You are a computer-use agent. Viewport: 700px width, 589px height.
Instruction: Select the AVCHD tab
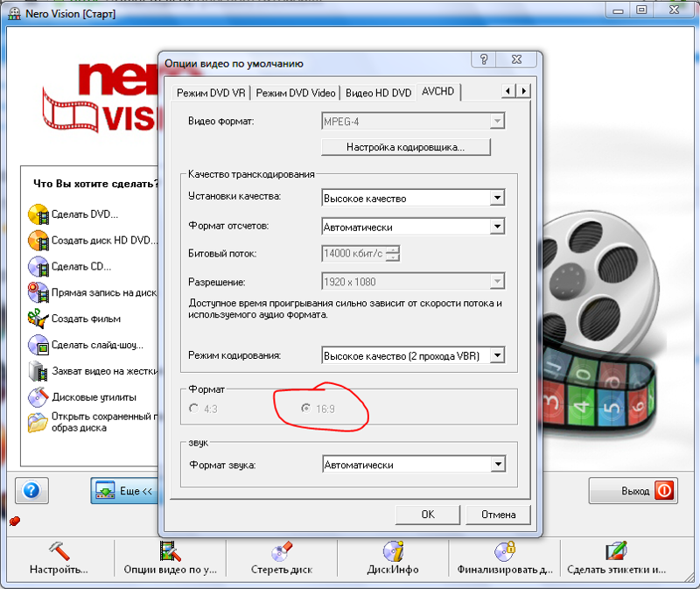[438, 92]
